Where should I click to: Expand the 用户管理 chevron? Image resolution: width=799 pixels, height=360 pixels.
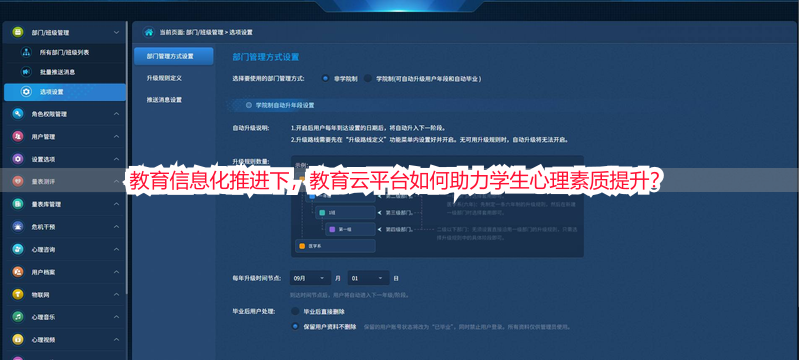pos(116,136)
